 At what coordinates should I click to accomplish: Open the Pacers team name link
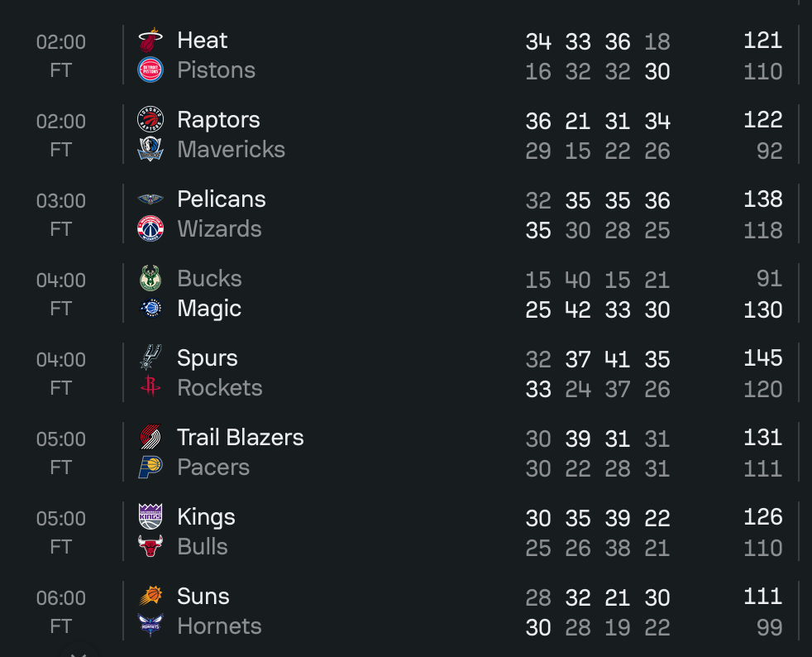click(213, 468)
